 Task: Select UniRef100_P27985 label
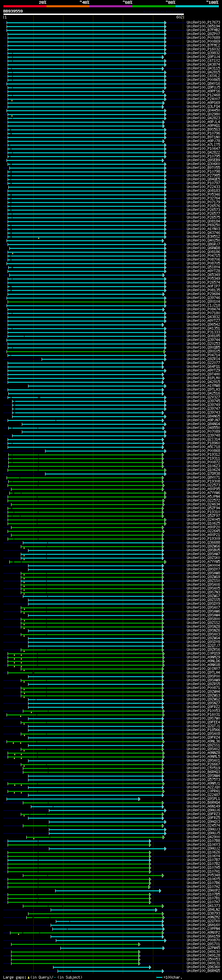(x=203, y=175)
